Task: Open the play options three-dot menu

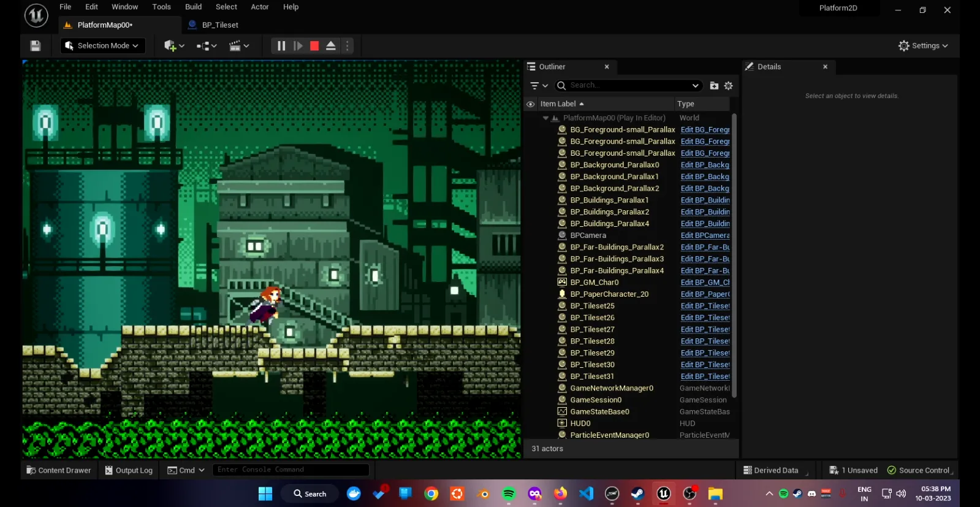Action: (x=348, y=46)
